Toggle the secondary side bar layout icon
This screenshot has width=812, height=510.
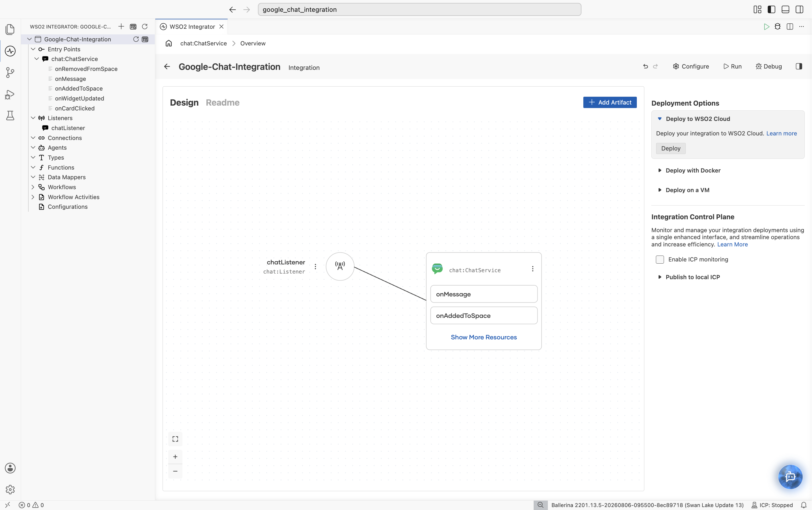[799, 9]
